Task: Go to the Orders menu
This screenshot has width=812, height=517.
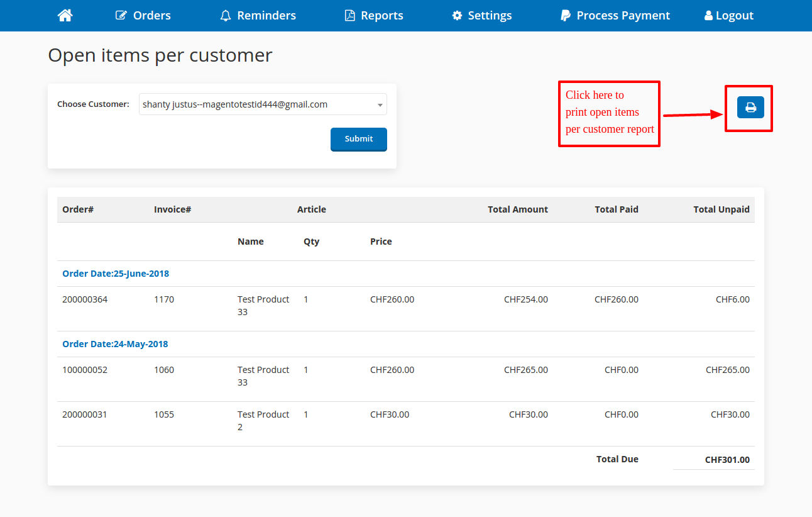Action: pos(151,16)
